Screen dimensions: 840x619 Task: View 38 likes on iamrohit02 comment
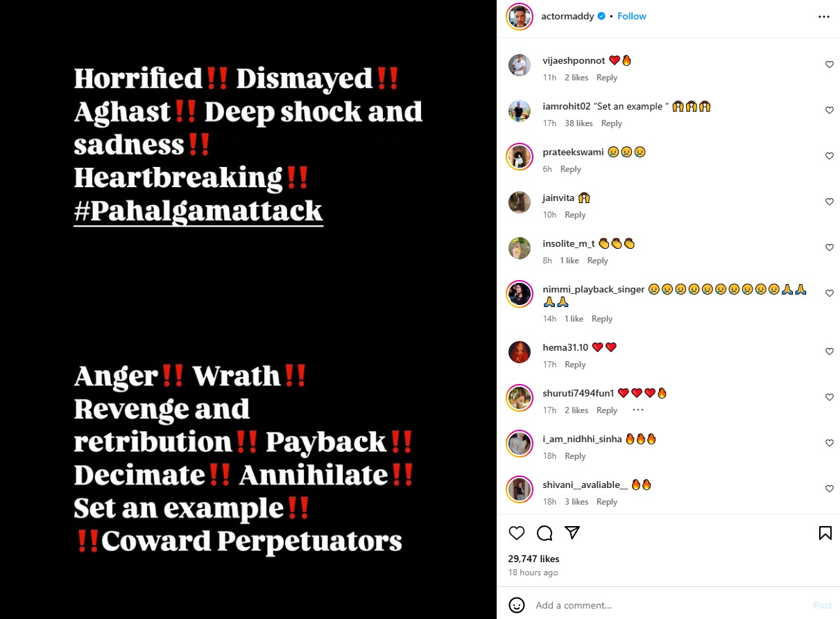(578, 123)
